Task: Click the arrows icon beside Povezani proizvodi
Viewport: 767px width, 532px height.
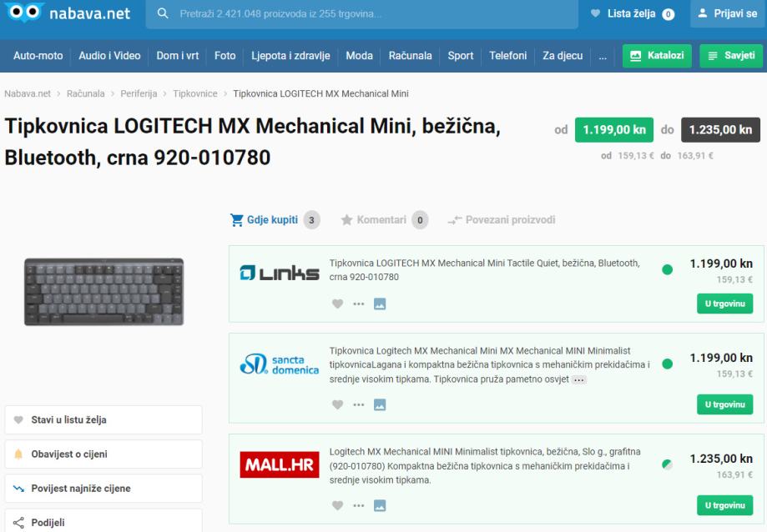Action: coord(455,220)
